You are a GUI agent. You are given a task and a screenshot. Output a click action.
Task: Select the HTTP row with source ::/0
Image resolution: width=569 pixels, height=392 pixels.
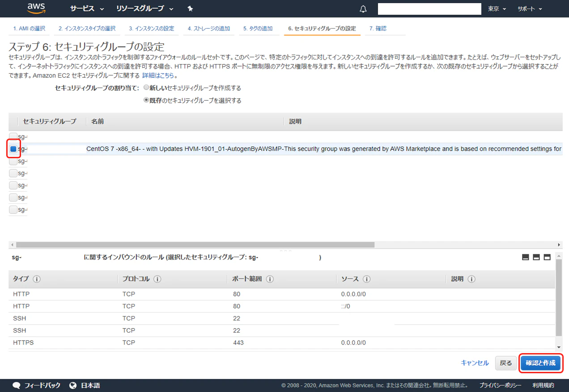(282, 306)
